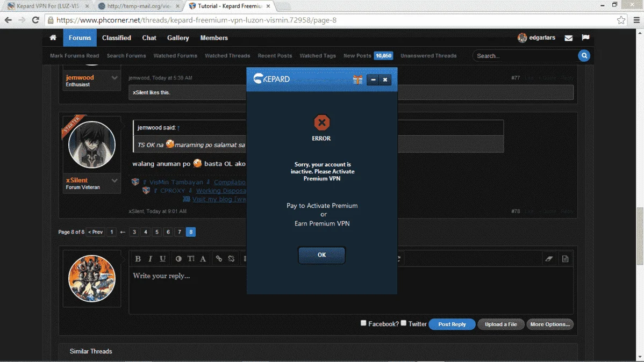Open Watched Threads link

tap(227, 55)
